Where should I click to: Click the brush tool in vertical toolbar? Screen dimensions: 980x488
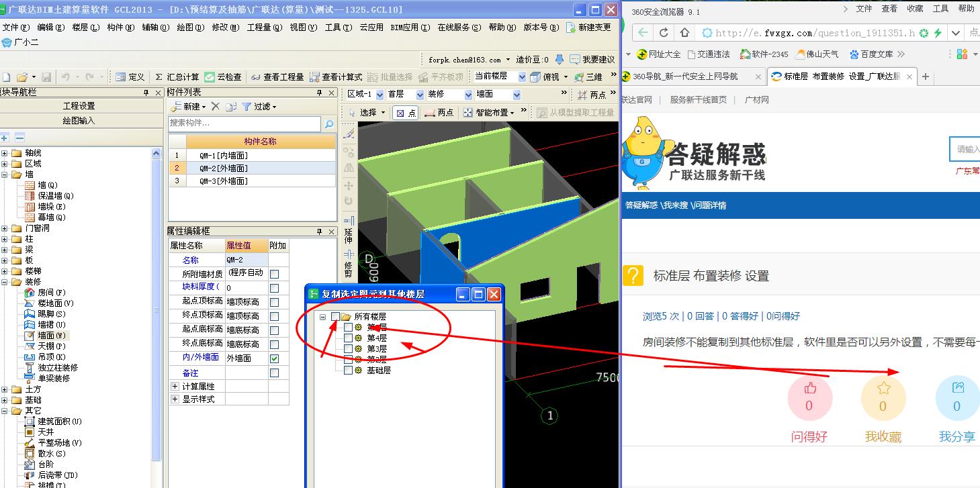pos(349,134)
